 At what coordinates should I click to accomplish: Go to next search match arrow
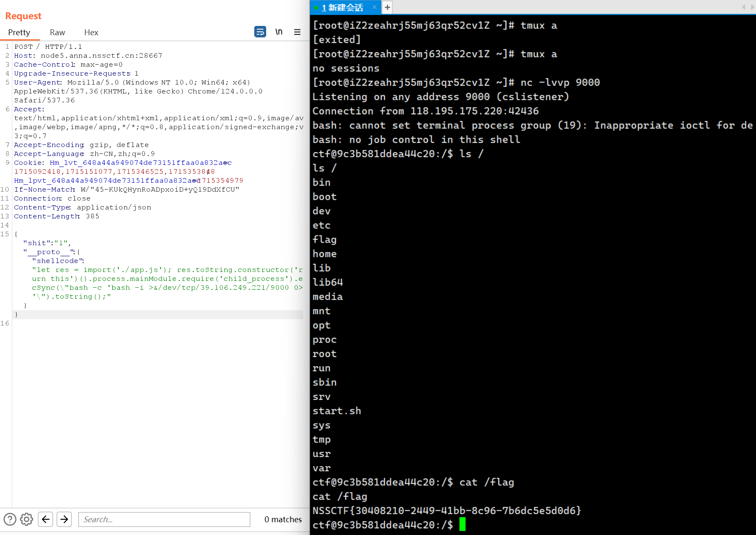[x=64, y=519]
